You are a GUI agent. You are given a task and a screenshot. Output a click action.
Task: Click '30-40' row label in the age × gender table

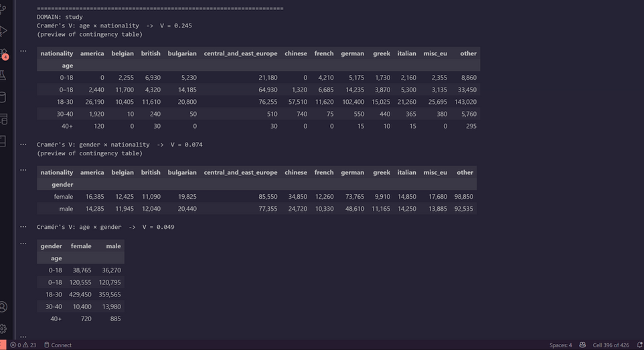(x=54, y=307)
